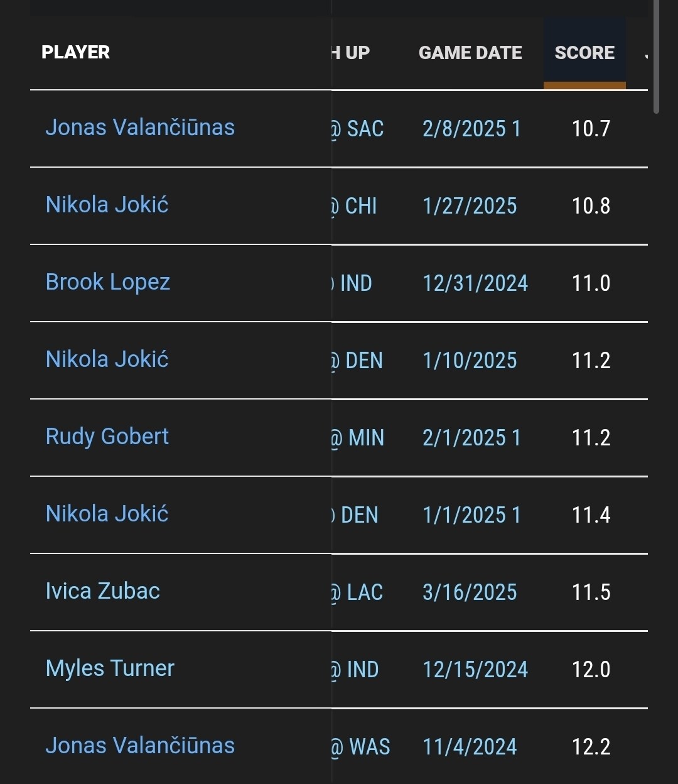Open Myles Turner's player profile

tap(110, 668)
